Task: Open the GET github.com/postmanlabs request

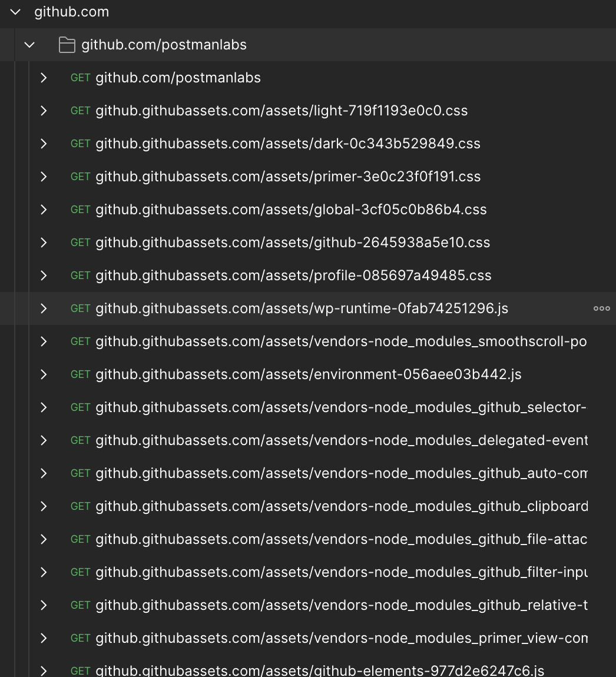Action: click(x=178, y=78)
